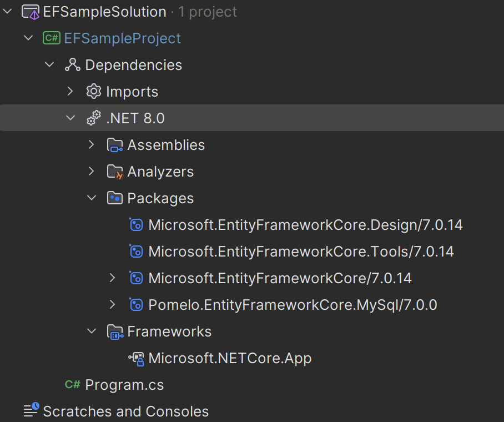Select Microsoft.EntityFrameworkCore.Tools/7.0.14 text
Viewport: 504px width, 422px height.
[301, 252]
